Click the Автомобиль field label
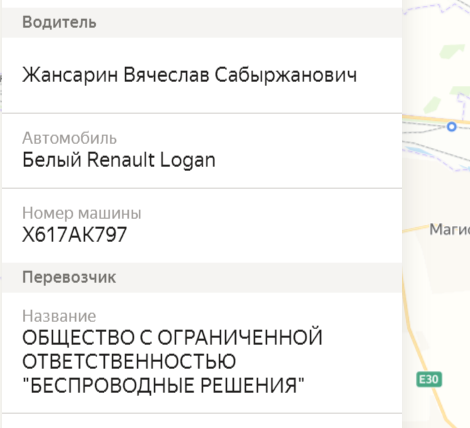 (x=69, y=138)
